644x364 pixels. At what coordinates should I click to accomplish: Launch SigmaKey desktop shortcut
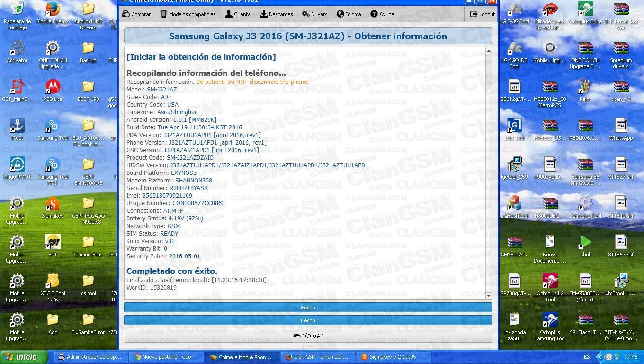[x=53, y=207]
